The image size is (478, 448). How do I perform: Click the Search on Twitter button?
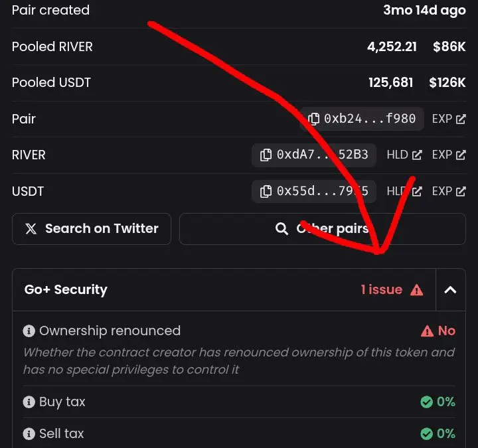pyautogui.click(x=92, y=229)
